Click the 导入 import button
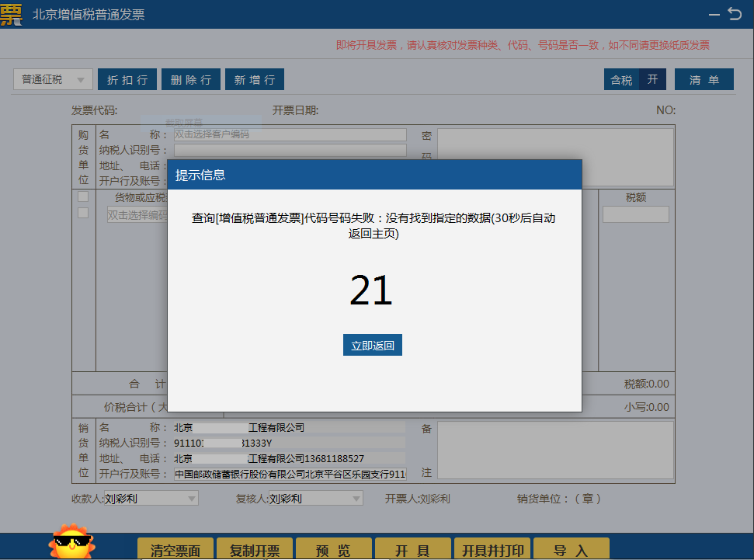Viewport: 754px width, 560px height. point(571,550)
